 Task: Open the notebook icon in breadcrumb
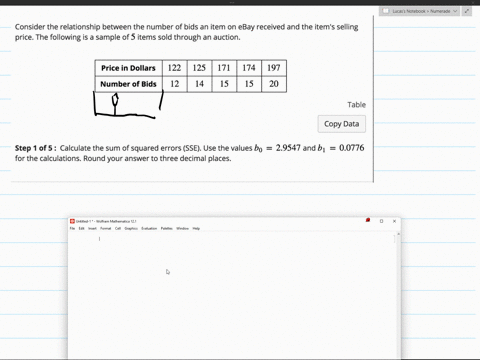click(386, 11)
